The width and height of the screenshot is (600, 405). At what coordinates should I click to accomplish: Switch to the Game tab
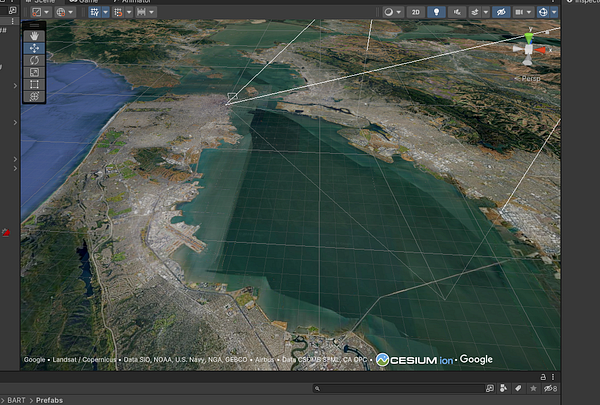point(88,2)
